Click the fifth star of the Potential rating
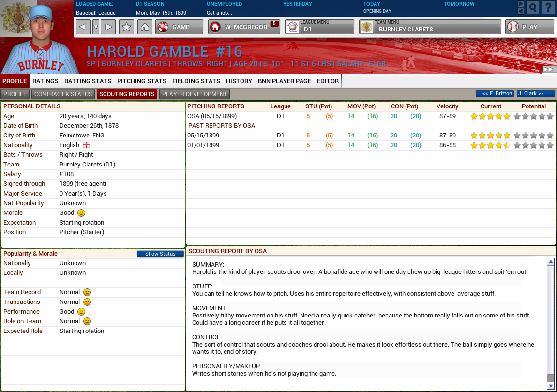Viewport: 557px width, 392px height. [549, 116]
